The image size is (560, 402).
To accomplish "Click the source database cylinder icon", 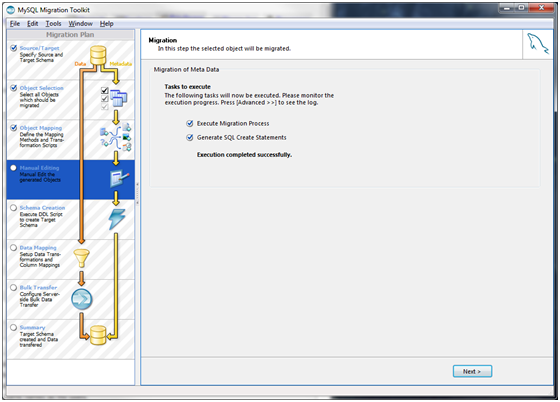I will tap(98, 55).
